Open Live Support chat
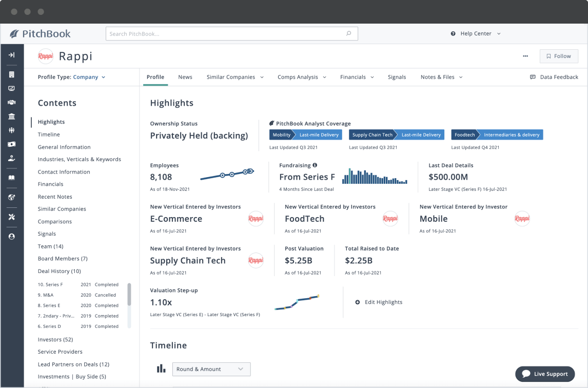Screen dimensions: 588x388 [x=545, y=374]
